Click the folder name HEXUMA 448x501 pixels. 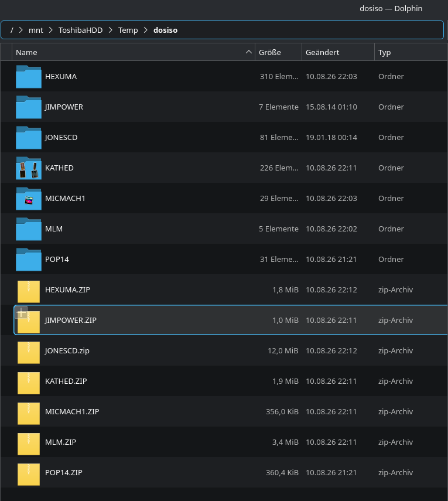pyautogui.click(x=61, y=77)
